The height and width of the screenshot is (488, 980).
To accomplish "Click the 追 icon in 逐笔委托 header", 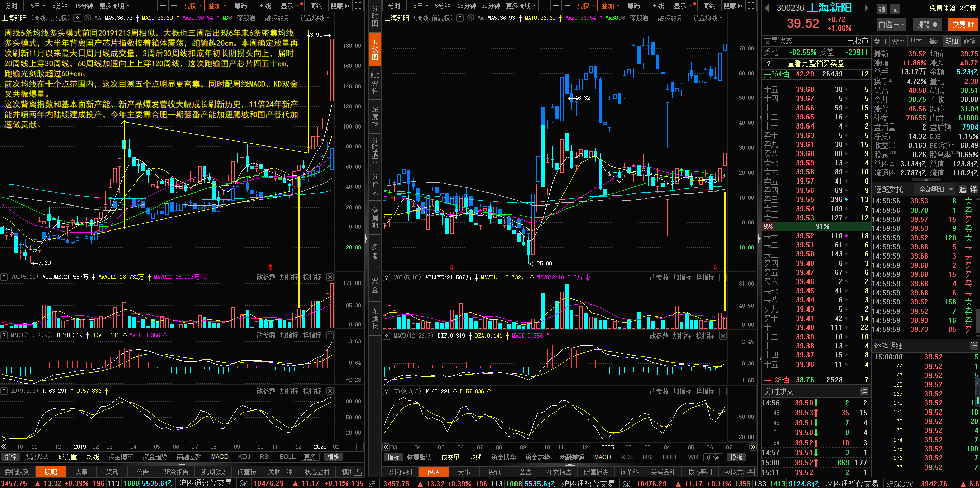I will tap(963, 189).
